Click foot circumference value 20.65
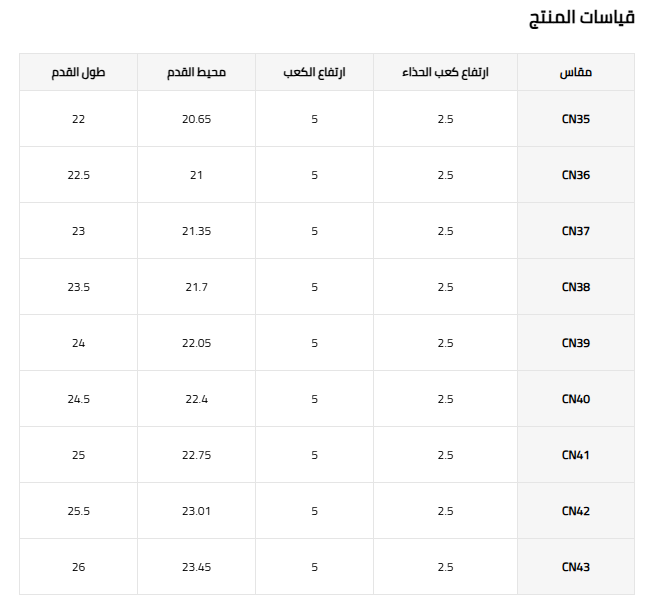The width and height of the screenshot is (650, 602). [x=196, y=119]
